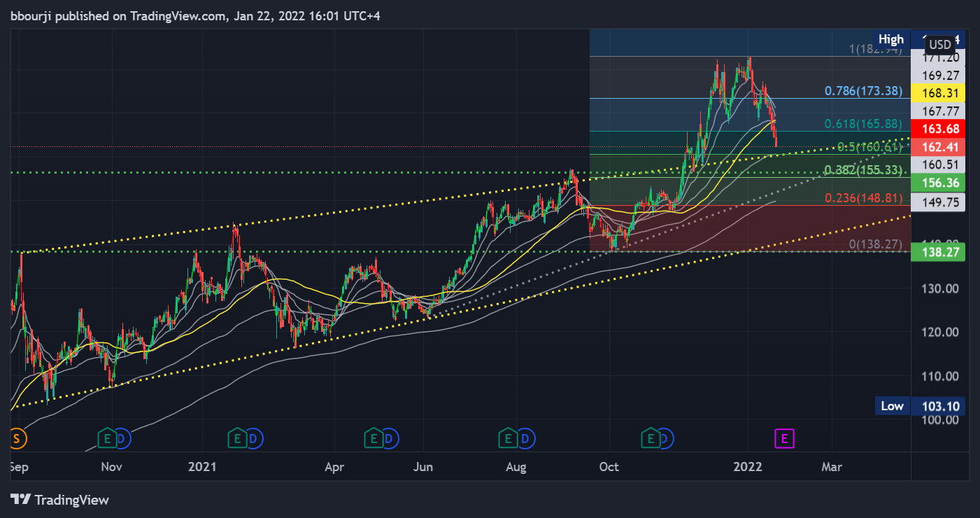Click the 167.77 price label

click(x=938, y=111)
